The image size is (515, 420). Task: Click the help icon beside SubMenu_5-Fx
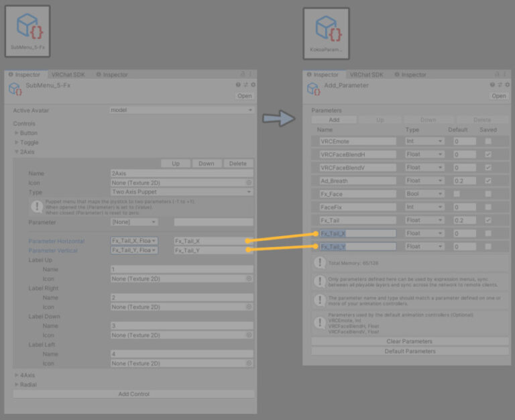click(238, 85)
